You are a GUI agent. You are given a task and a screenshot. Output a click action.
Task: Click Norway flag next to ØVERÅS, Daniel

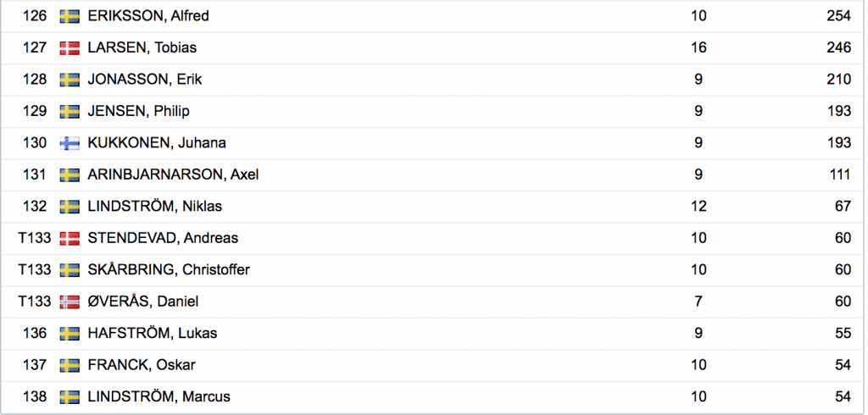pos(70,302)
